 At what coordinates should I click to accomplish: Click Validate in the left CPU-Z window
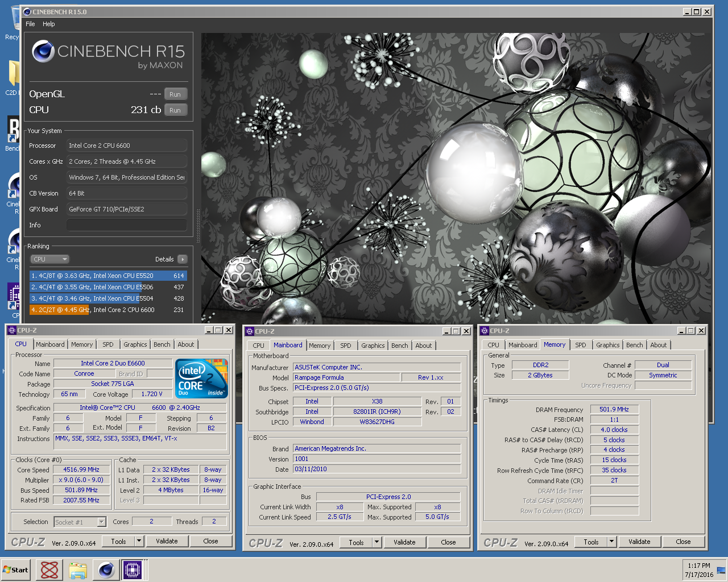click(x=167, y=541)
